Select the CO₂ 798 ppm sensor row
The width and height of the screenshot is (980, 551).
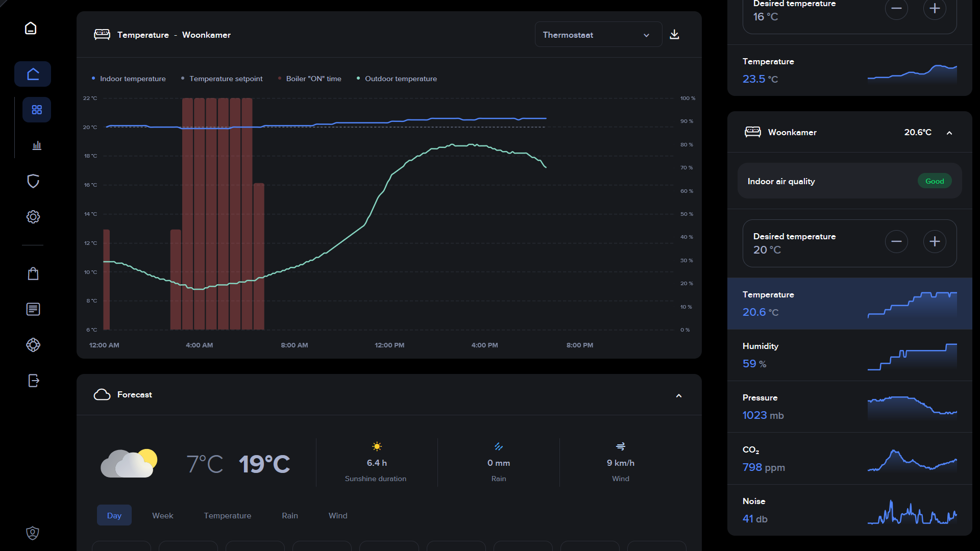coord(849,459)
